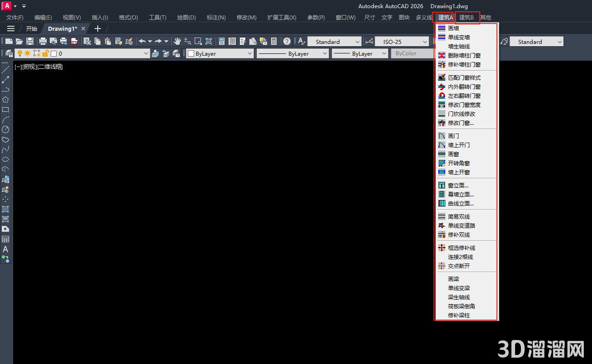Click the Hatch tool icon

5,209
